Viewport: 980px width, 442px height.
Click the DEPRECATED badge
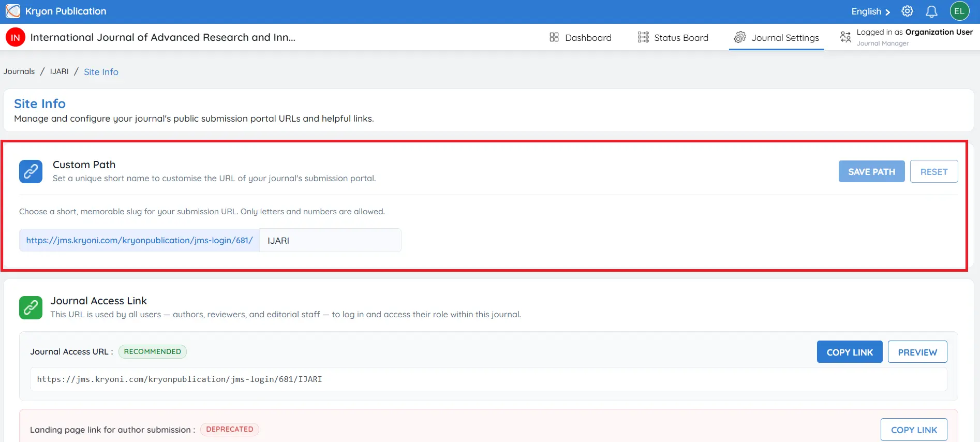pyautogui.click(x=230, y=429)
